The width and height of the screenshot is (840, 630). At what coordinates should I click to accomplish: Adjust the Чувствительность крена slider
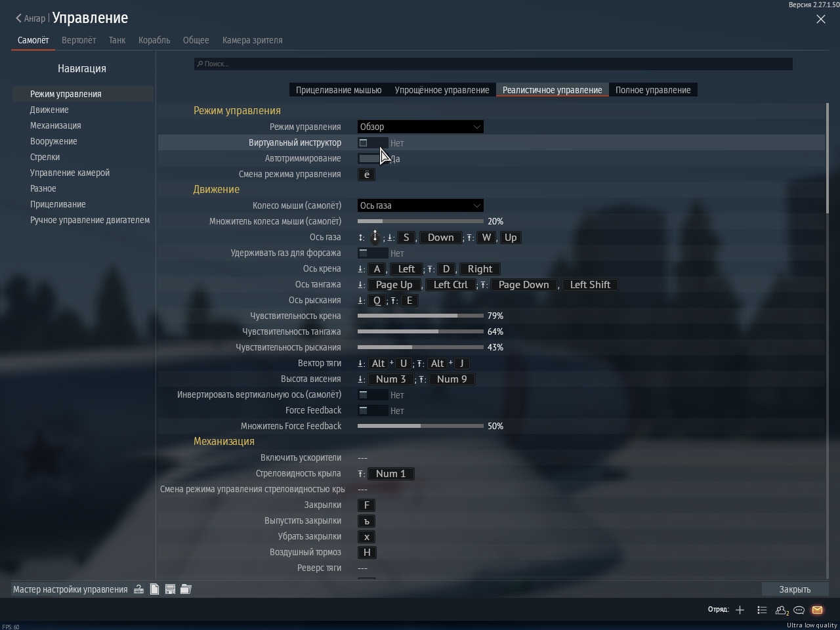420,316
